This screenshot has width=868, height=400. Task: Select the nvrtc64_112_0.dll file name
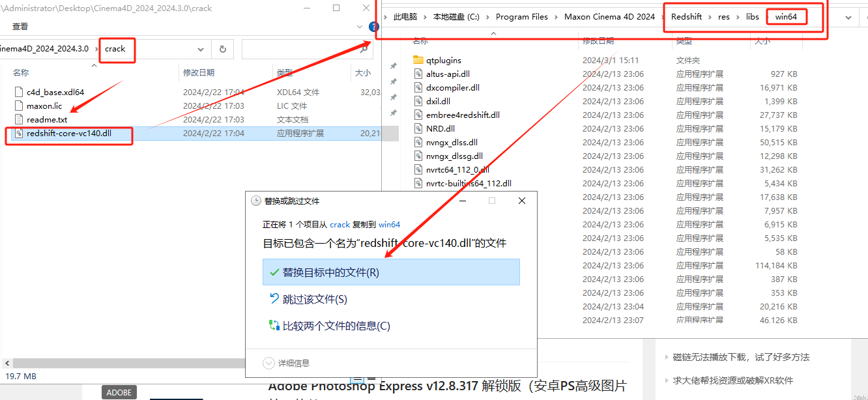pyautogui.click(x=457, y=170)
